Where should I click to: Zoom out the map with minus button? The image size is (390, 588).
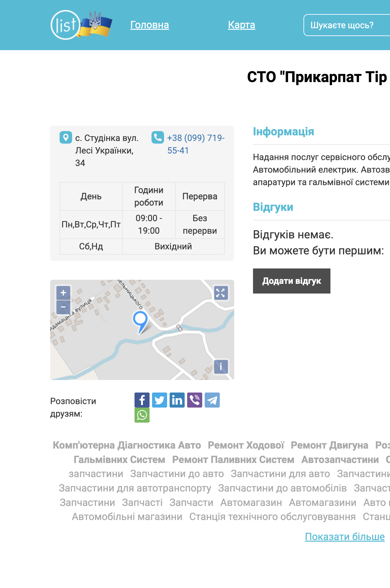(63, 307)
